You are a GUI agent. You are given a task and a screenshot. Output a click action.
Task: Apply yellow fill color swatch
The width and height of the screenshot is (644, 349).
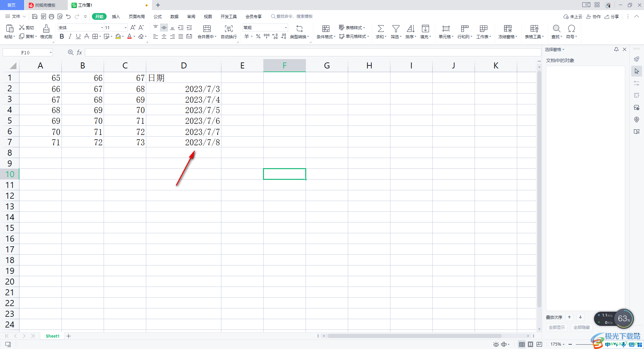click(x=118, y=36)
